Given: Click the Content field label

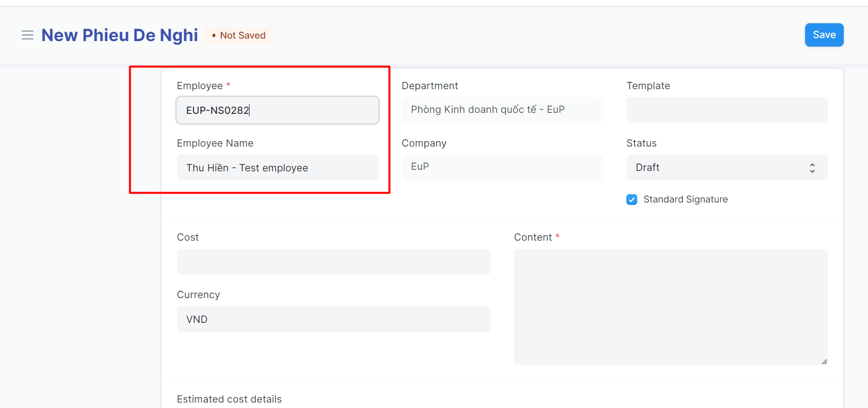Looking at the screenshot, I should click(533, 237).
